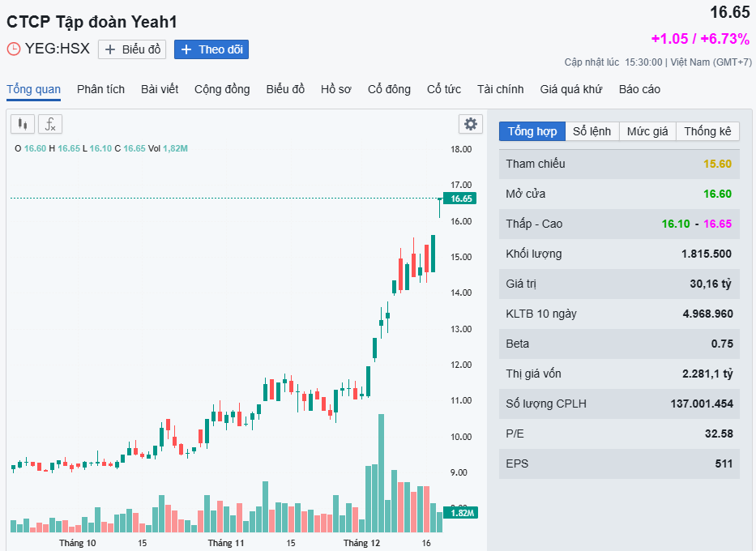View the Giá quá khứ tab

[x=571, y=89]
